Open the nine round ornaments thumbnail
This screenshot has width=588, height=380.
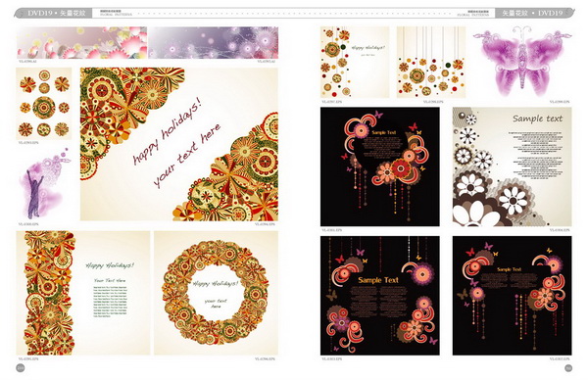44,104
